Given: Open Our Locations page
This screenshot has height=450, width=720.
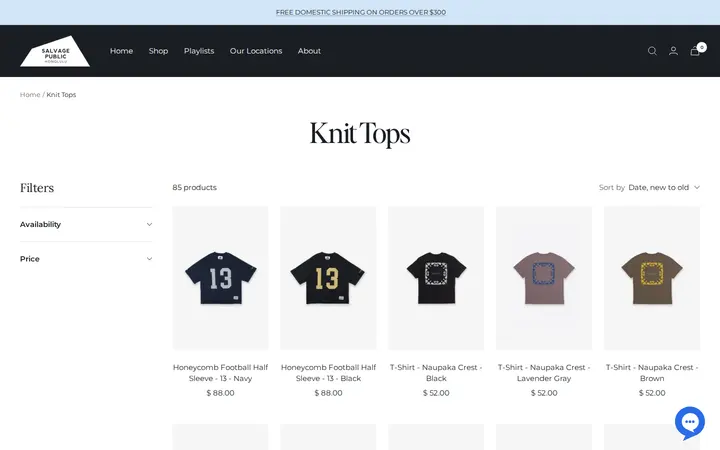Looking at the screenshot, I should [256, 51].
